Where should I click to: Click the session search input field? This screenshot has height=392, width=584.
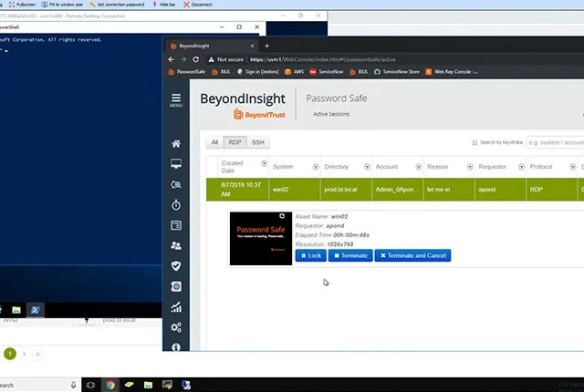click(555, 142)
